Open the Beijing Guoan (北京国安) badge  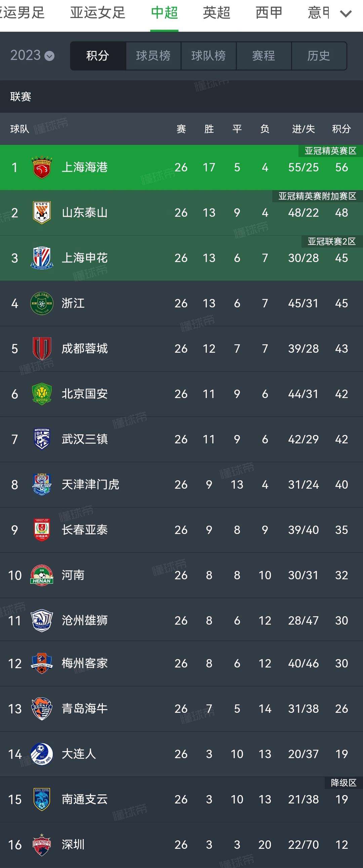click(x=42, y=394)
